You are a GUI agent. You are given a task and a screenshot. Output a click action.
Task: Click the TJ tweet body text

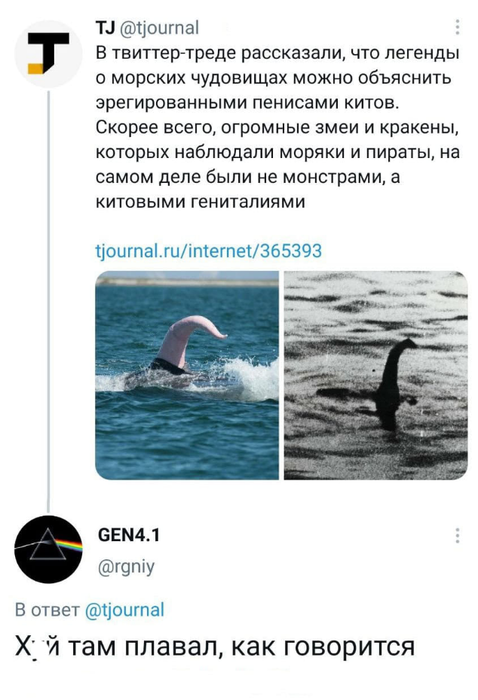pos(278,127)
